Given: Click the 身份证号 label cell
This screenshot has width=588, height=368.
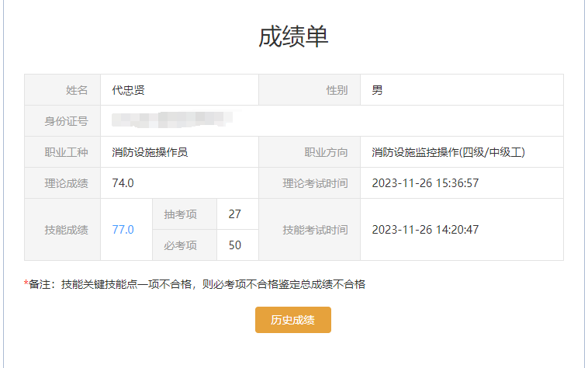Looking at the screenshot, I should pos(63,121).
